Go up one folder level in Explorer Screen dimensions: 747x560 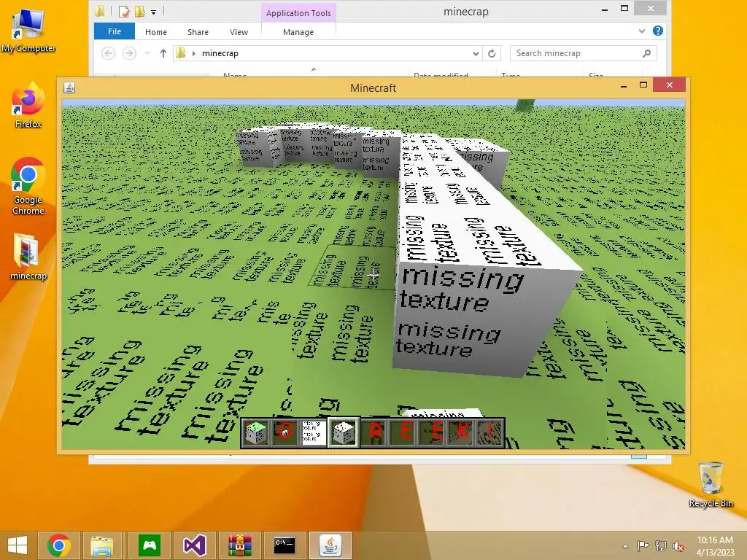pos(163,53)
